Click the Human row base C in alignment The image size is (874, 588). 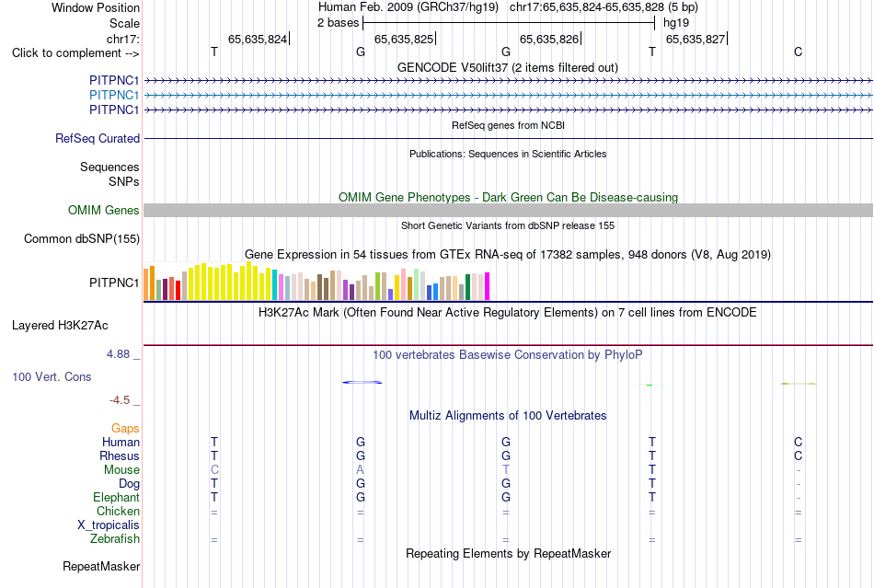(799, 442)
